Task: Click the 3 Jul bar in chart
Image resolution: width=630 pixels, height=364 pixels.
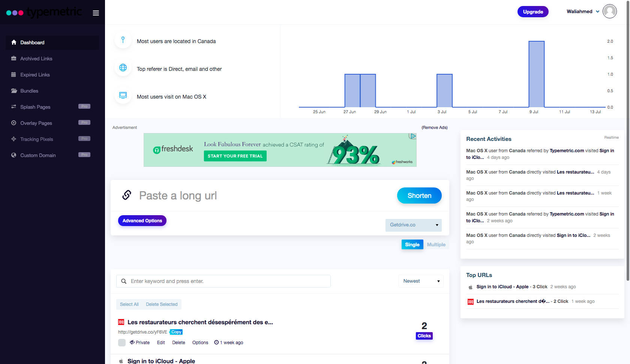Action: 444,91
